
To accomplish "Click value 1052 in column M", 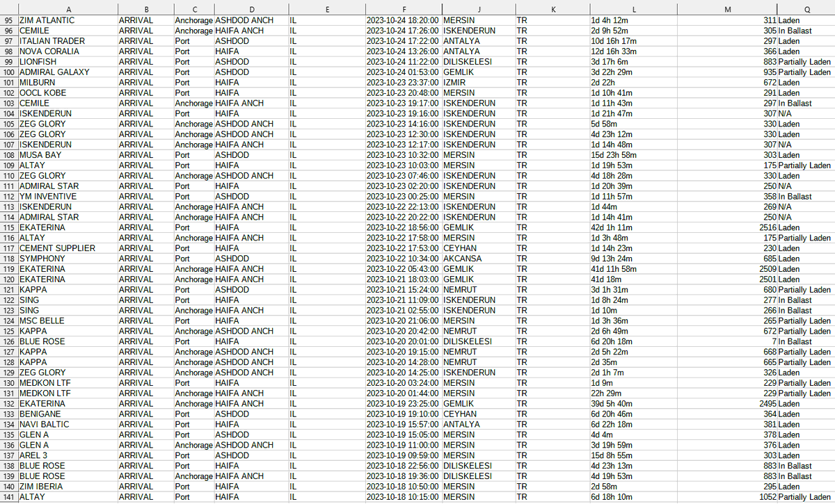I will coord(728,497).
